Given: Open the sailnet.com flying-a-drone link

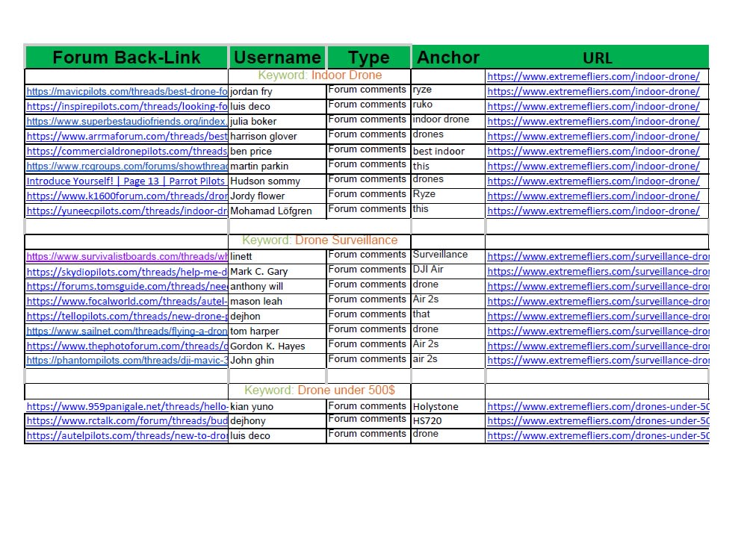Looking at the screenshot, I should click(x=127, y=331).
